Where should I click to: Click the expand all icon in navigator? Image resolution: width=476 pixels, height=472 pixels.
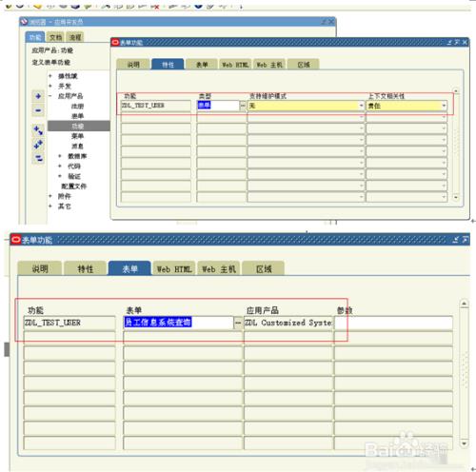pos(38,145)
